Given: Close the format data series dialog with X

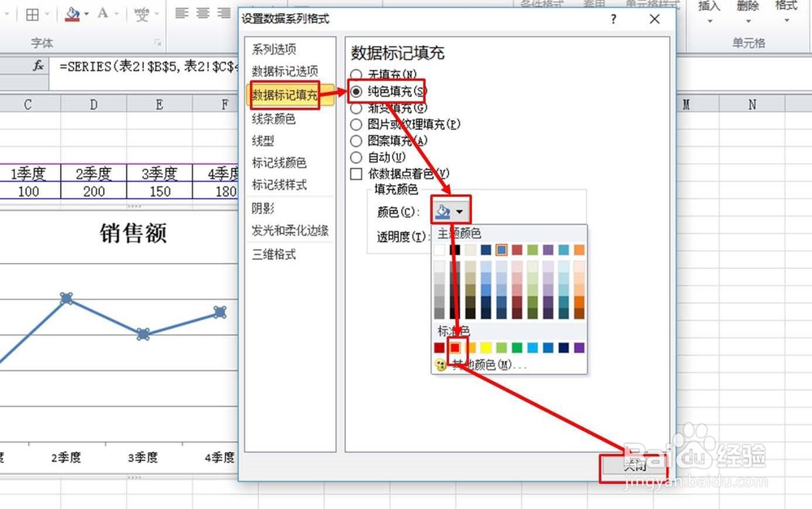Looking at the screenshot, I should click(654, 19).
